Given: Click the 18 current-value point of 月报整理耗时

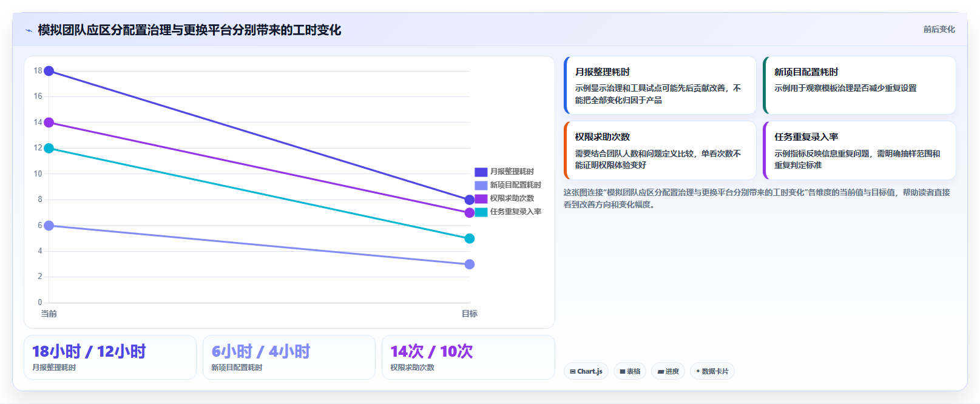Looking at the screenshot, I should (49, 71).
